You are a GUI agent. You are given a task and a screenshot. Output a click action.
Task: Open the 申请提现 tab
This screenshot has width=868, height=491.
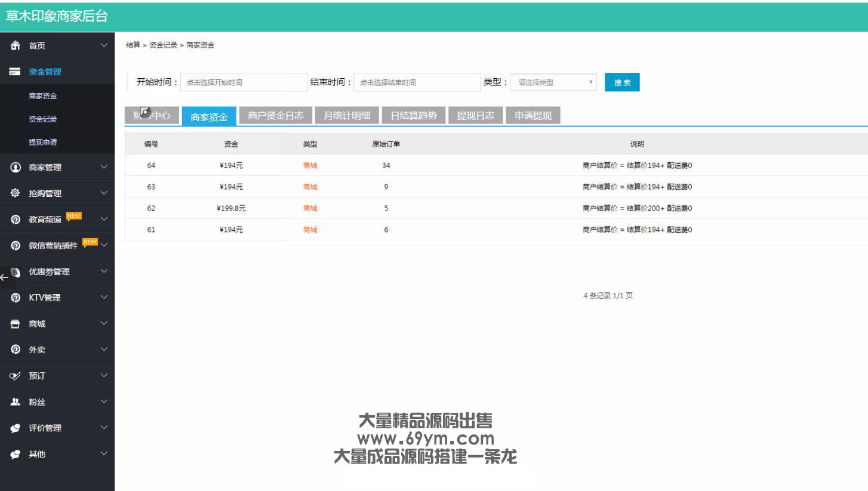click(533, 116)
